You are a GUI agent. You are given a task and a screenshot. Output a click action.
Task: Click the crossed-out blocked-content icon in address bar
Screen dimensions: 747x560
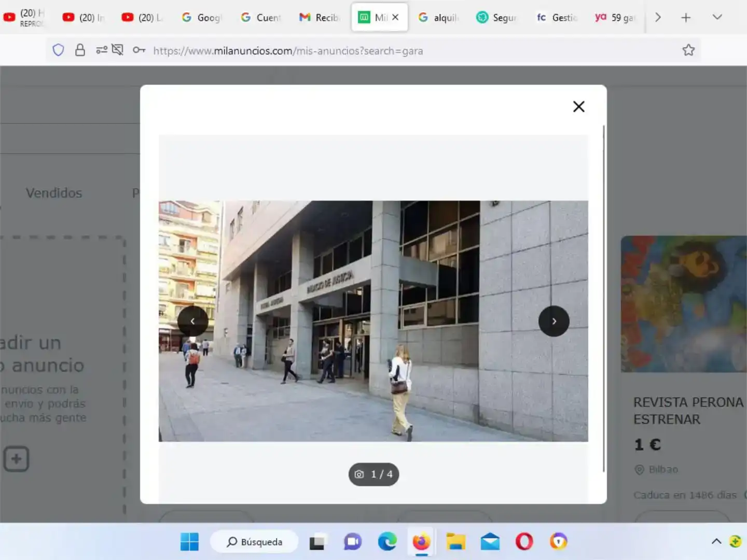(118, 50)
